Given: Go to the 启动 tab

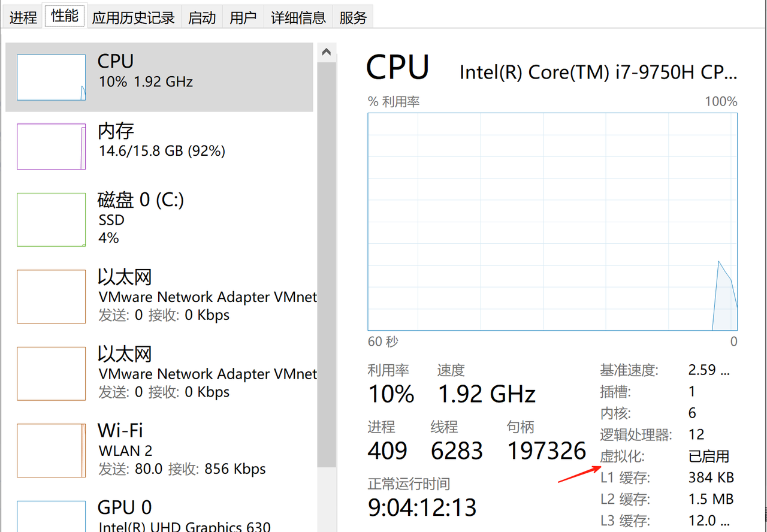Looking at the screenshot, I should point(202,17).
